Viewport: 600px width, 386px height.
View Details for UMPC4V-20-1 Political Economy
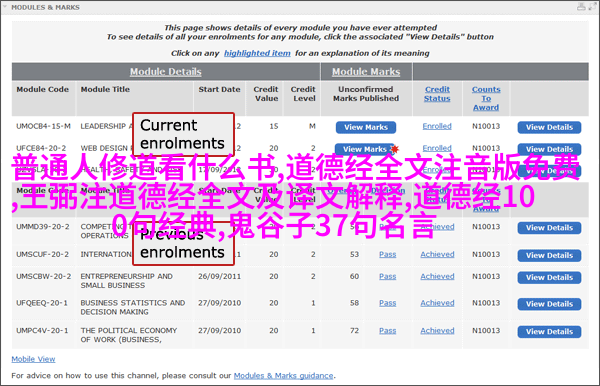pos(549,332)
